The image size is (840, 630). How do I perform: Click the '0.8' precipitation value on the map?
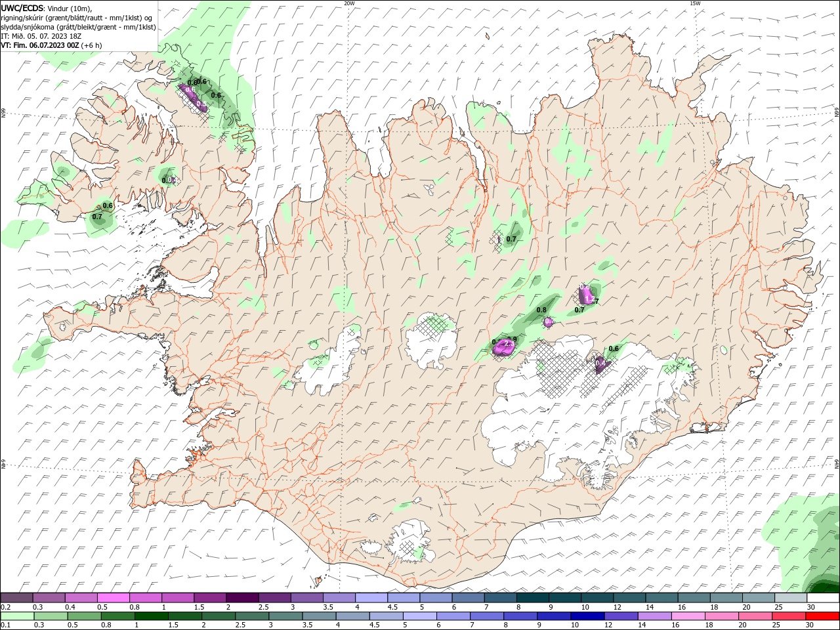541,310
